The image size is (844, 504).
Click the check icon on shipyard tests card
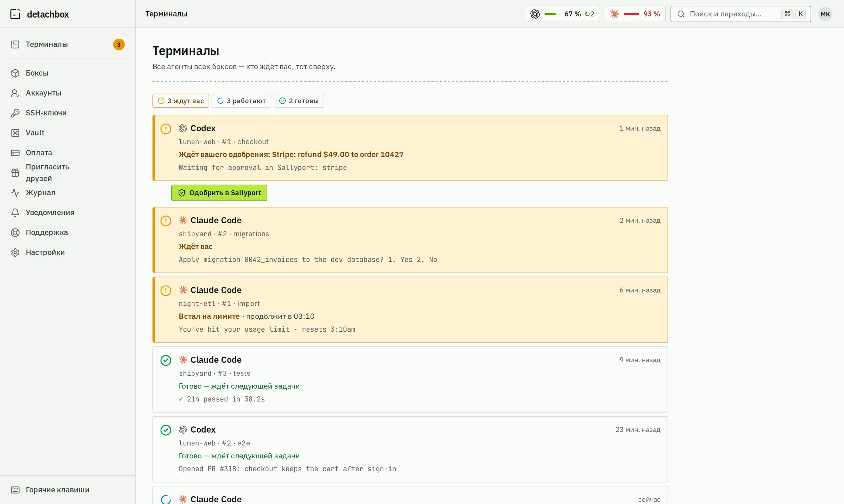pos(166,361)
